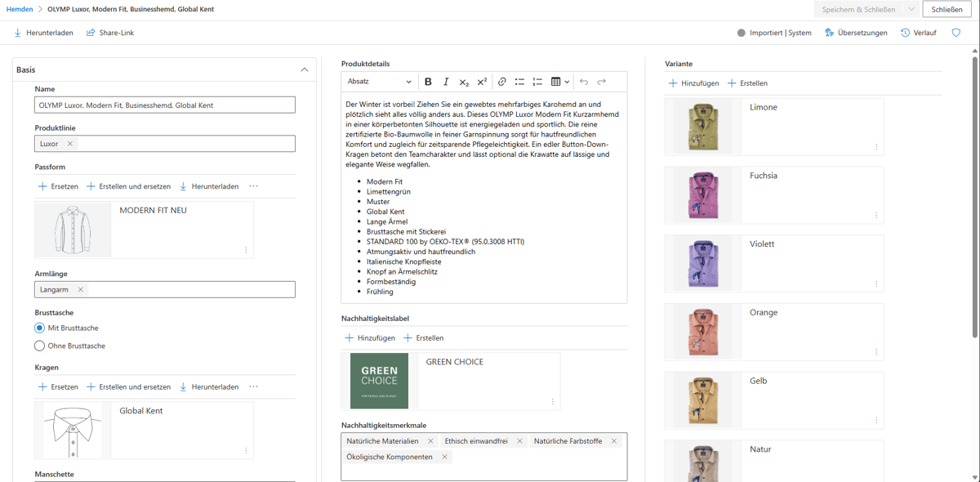Show more Passform actions (ellipsis)
This screenshot has height=482, width=980.
pos(253,186)
